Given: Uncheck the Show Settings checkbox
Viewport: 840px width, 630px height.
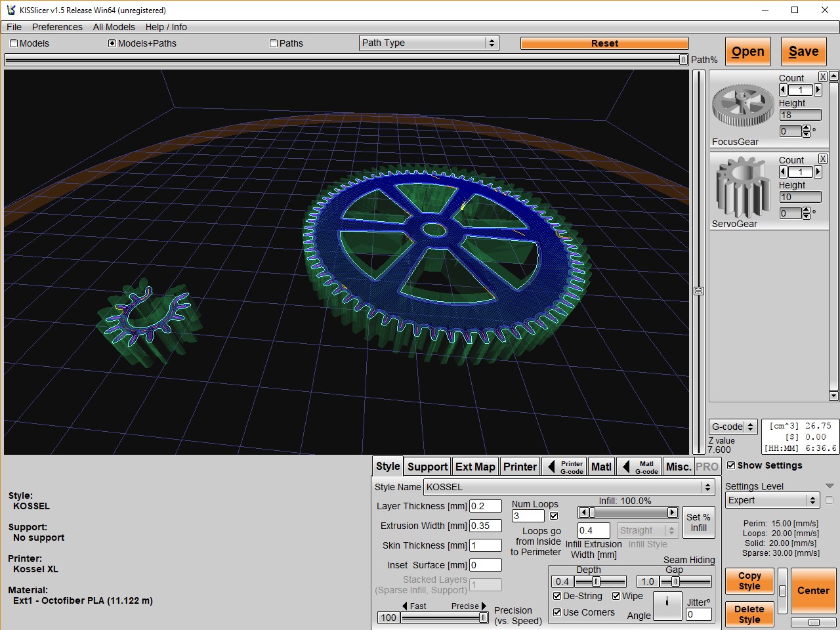Looking at the screenshot, I should pyautogui.click(x=731, y=465).
